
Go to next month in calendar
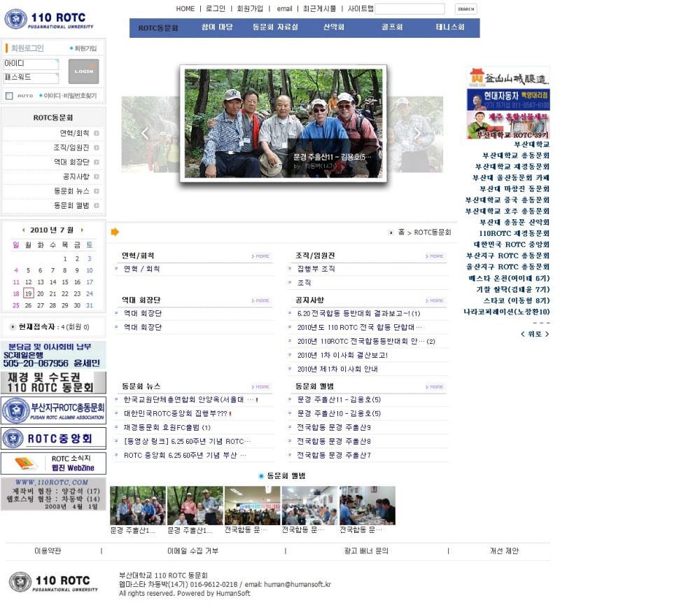click(x=82, y=230)
